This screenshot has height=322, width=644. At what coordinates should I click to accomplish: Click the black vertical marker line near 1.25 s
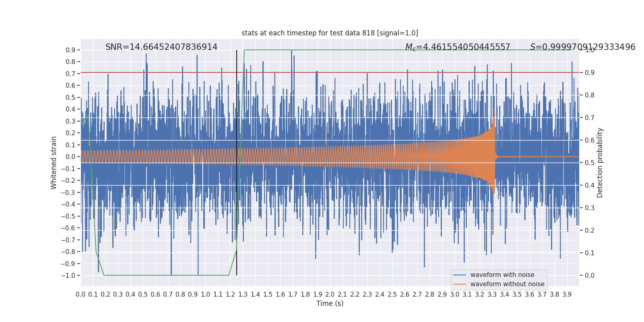pos(237,163)
